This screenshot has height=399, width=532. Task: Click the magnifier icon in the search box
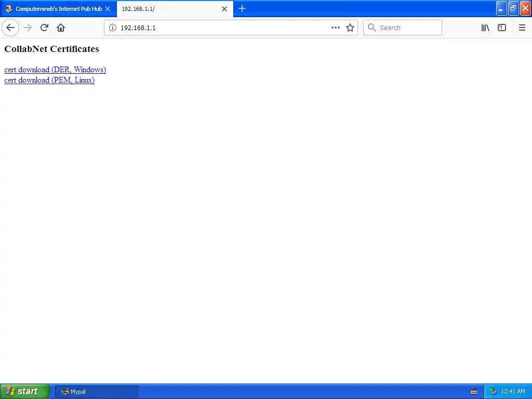pyautogui.click(x=372, y=28)
